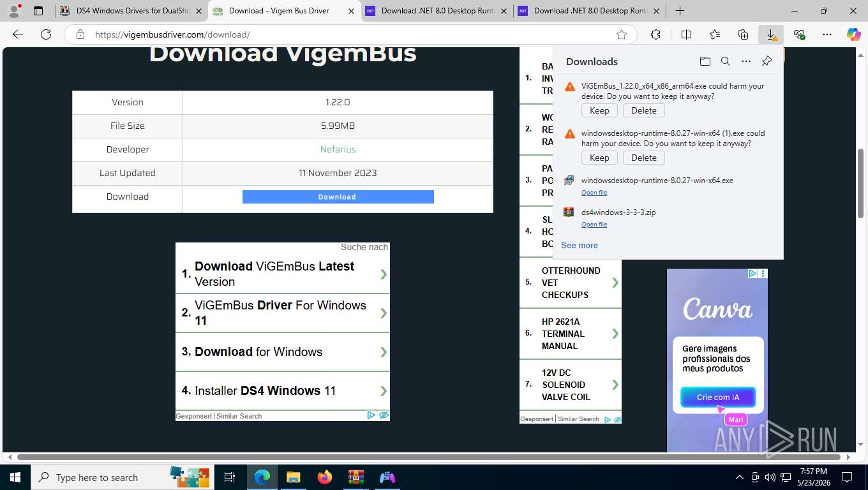868x490 pixels.
Task: Keep windowsdesktop-runtime (1).exe download
Action: coord(599,158)
